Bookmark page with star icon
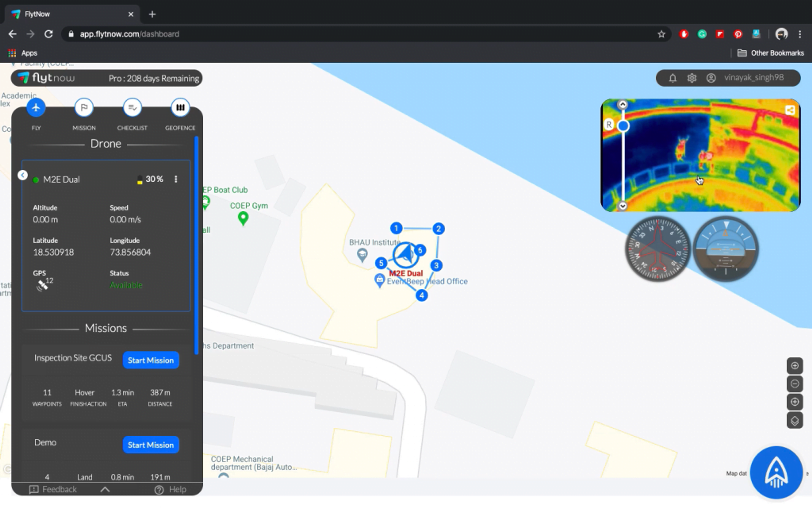 (661, 34)
